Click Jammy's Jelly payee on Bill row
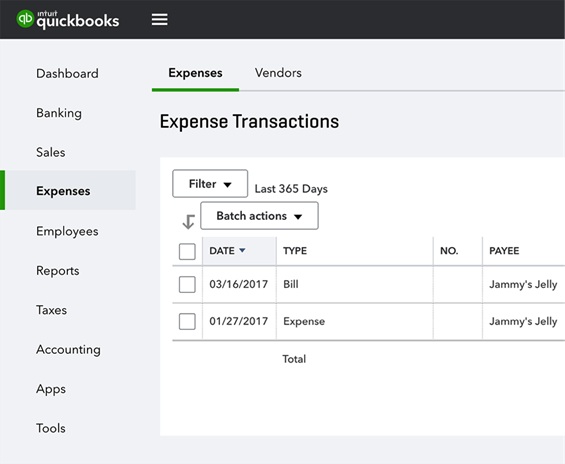The width and height of the screenshot is (565, 464). pos(523,285)
